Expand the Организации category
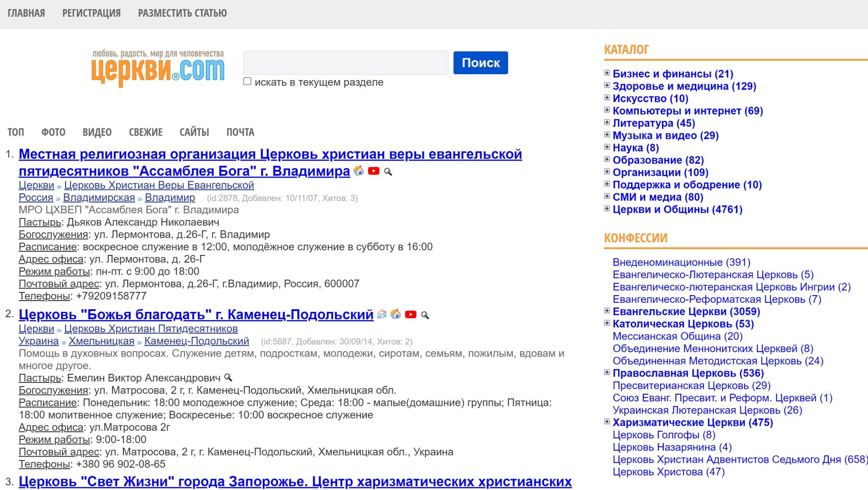This screenshot has height=490, width=868. [607, 171]
